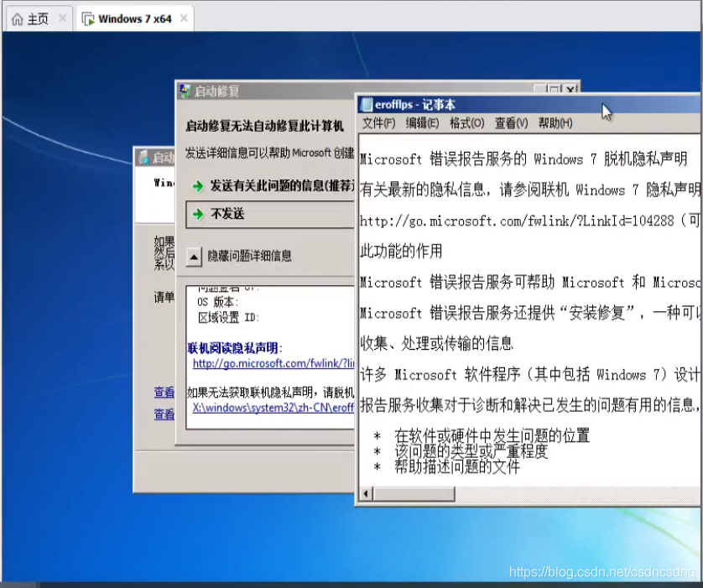This screenshot has width=703, height=588.
Task: Click 区域设置 ID: in details
Action: pos(228,318)
